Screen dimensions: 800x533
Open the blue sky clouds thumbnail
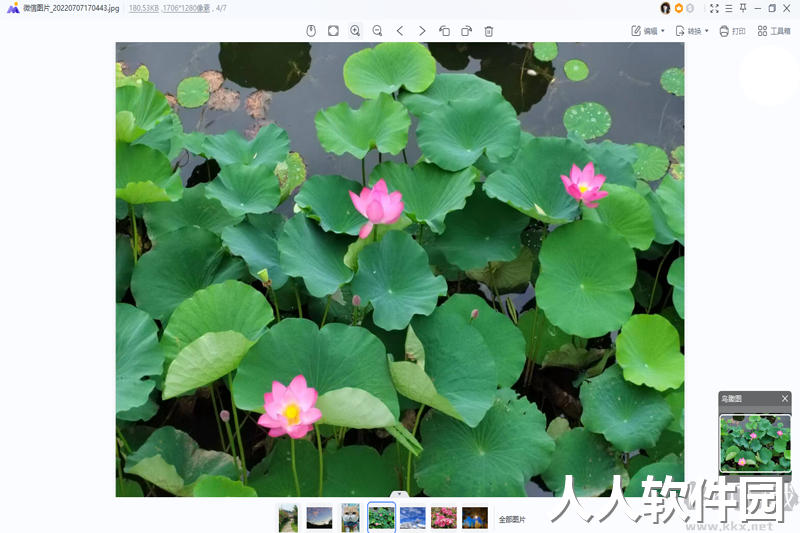tap(413, 518)
